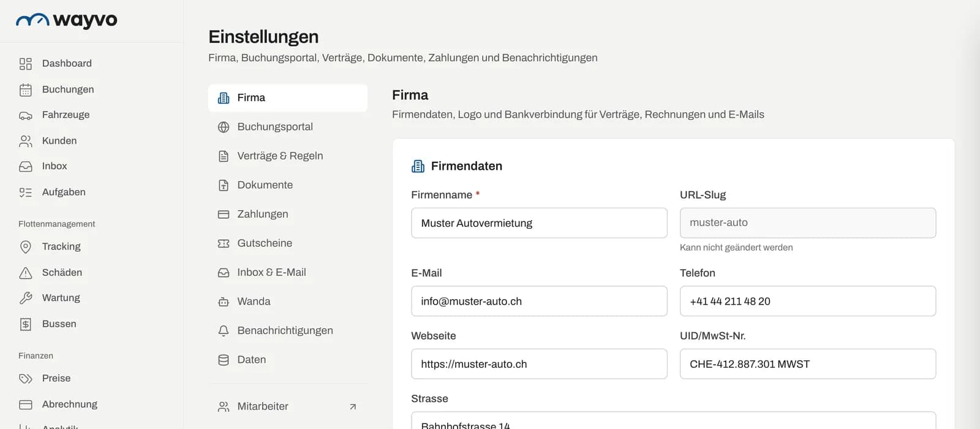Select the Firma settings tab
The width and height of the screenshot is (980, 429).
click(288, 98)
